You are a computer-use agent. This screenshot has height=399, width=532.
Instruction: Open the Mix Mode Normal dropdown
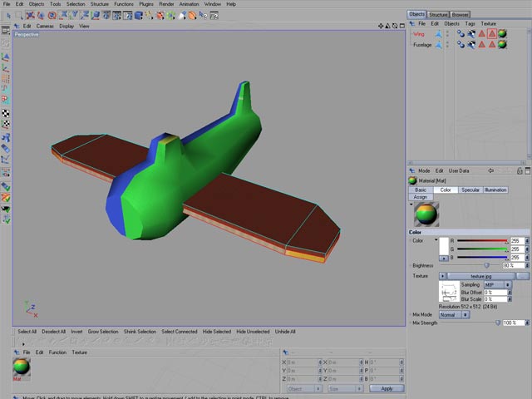pos(455,315)
